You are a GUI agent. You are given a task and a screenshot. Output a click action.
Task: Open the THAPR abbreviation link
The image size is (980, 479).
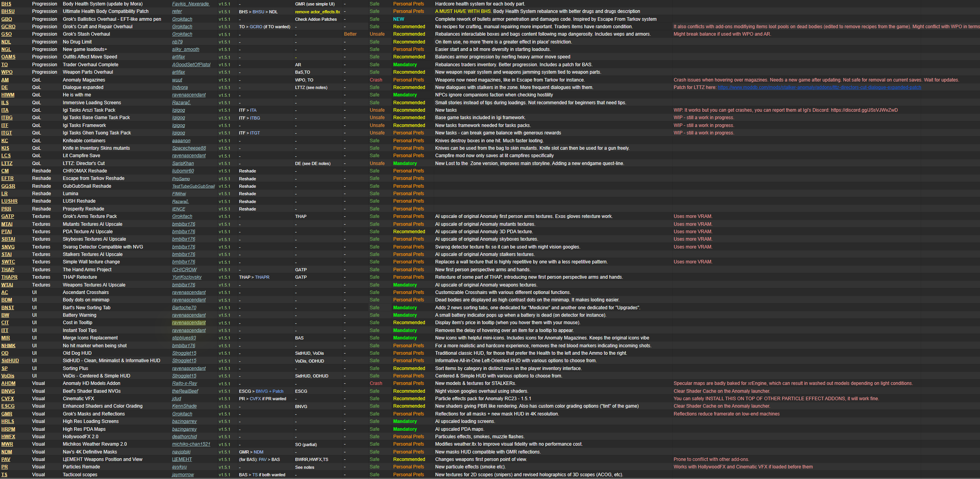[9, 277]
